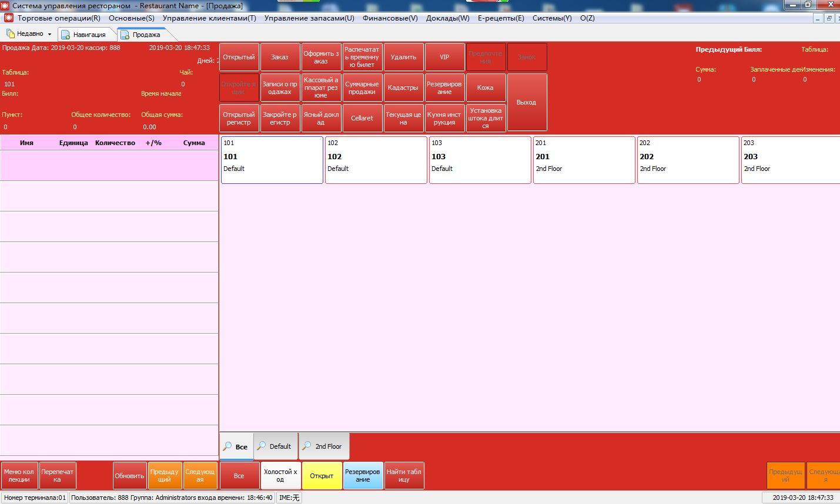Open Управление запасами(U) menu
The width and height of the screenshot is (840, 504).
pyautogui.click(x=309, y=18)
